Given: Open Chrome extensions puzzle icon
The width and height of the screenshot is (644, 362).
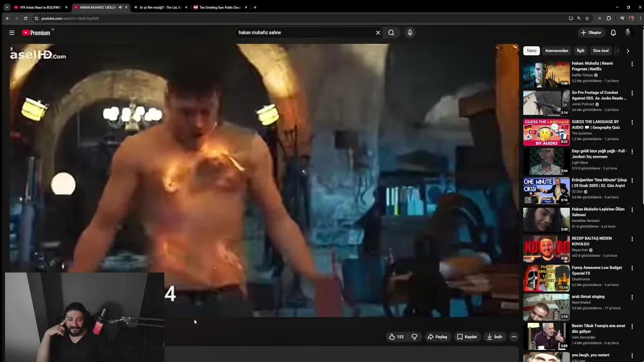Looking at the screenshot, I should [x=609, y=19].
